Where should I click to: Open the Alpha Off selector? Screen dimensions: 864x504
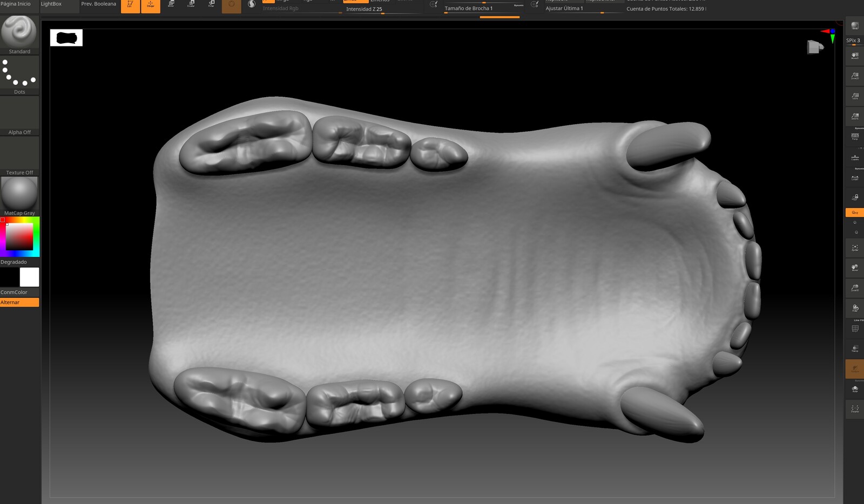(x=19, y=116)
